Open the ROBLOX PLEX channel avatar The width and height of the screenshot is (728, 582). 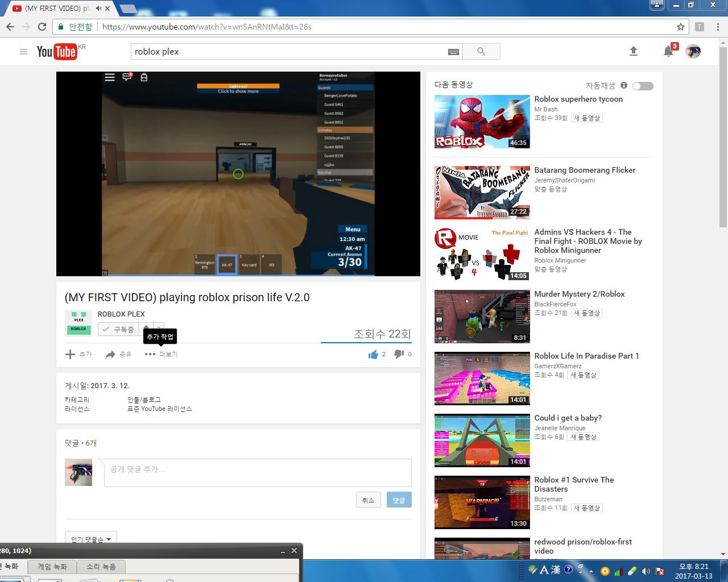tap(78, 323)
